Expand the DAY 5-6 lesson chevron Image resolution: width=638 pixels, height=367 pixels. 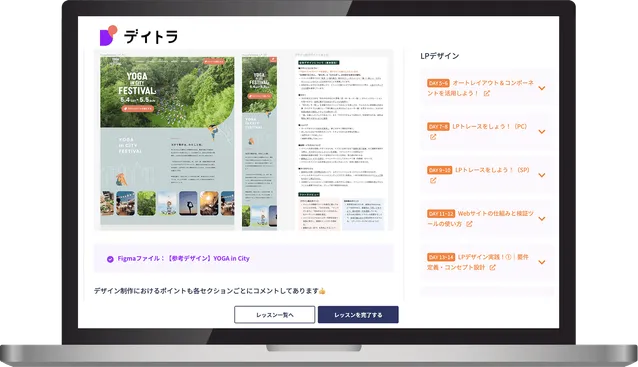542,88
